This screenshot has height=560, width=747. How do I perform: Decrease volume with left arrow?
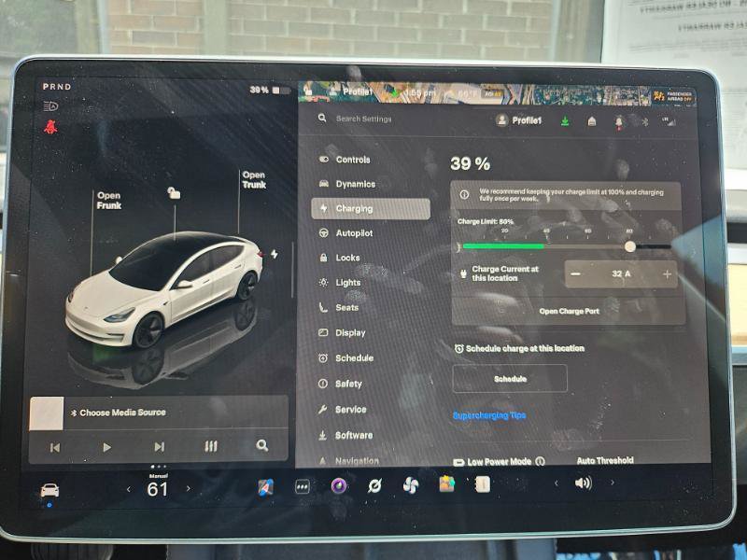click(x=556, y=483)
